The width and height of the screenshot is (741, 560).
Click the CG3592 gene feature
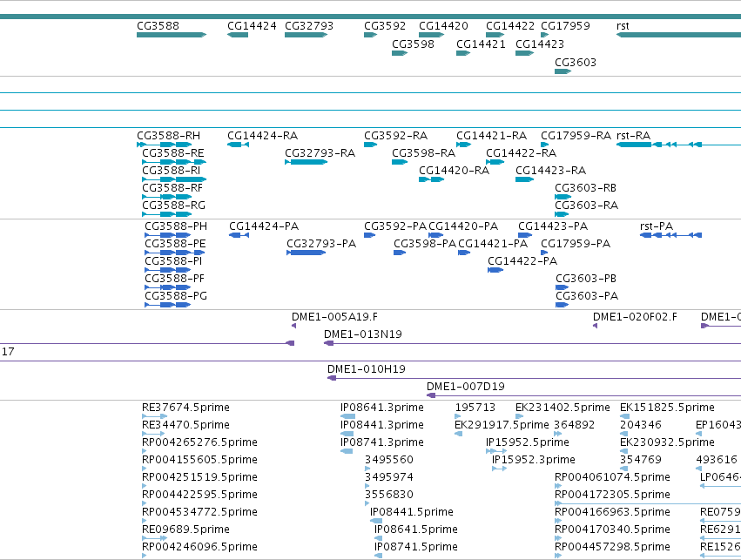(371, 35)
